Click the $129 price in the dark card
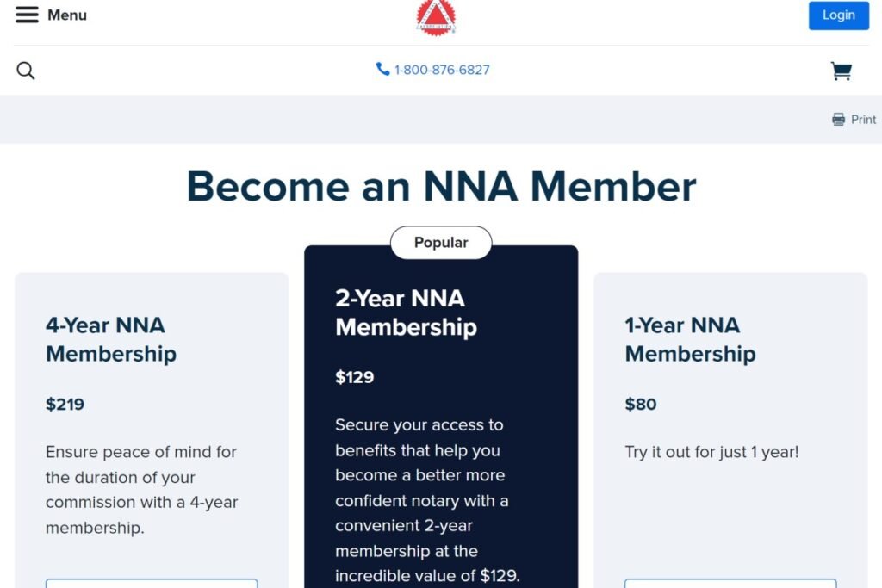This screenshot has width=882, height=588. 355,377
